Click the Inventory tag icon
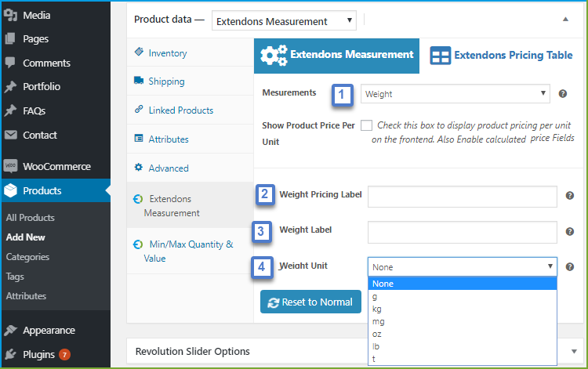The width and height of the screenshot is (588, 369). [139, 52]
